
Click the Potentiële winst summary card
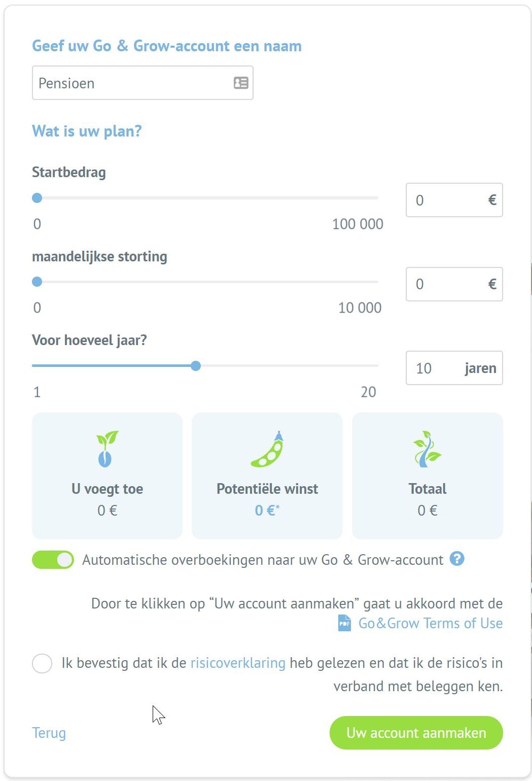267,476
